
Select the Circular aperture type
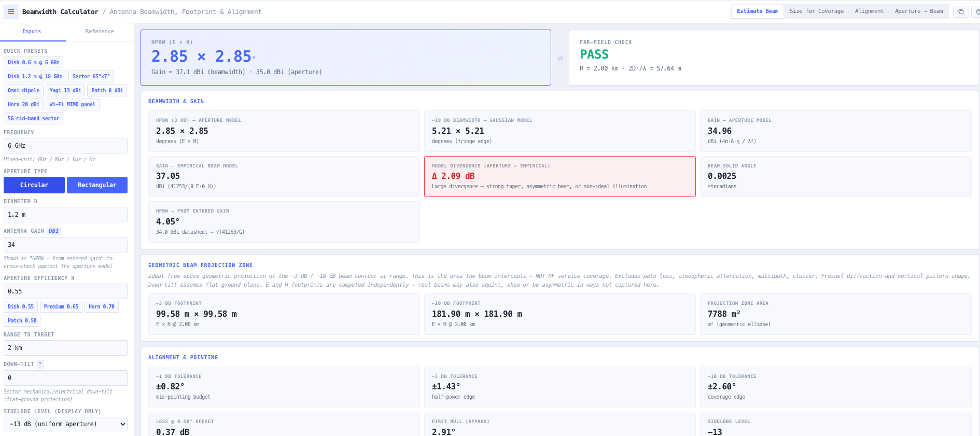[x=34, y=185]
